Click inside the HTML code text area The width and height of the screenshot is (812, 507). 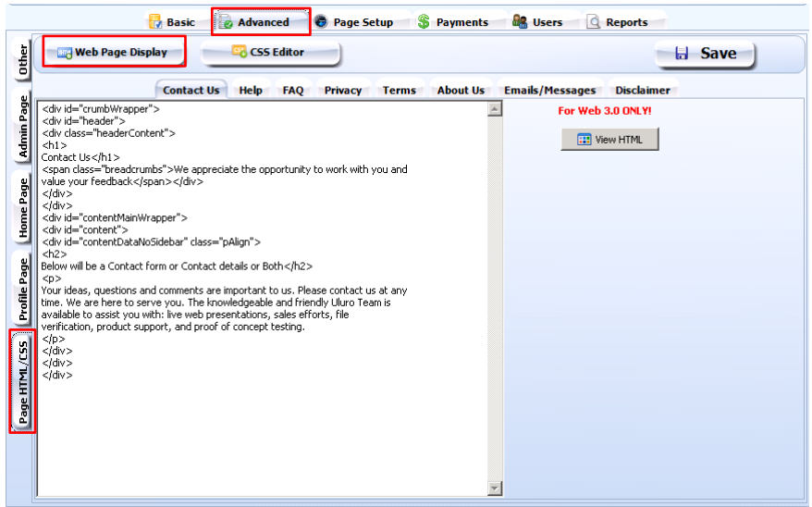pos(263,298)
